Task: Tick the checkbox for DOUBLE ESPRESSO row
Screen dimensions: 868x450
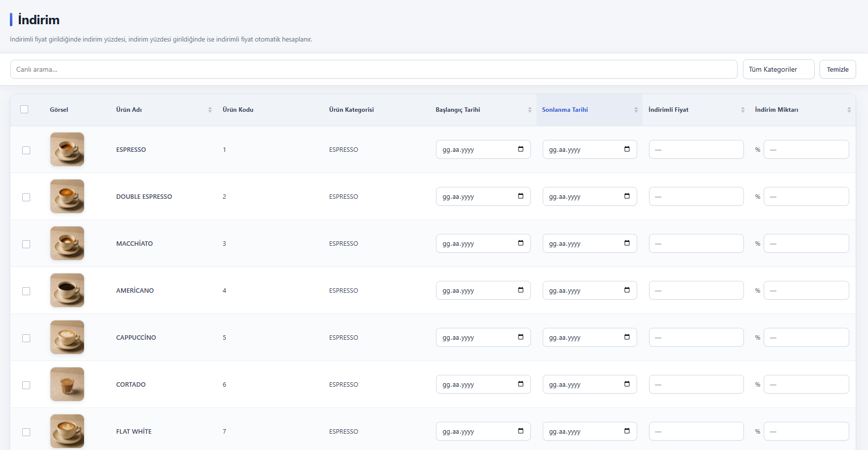Action: click(x=26, y=197)
